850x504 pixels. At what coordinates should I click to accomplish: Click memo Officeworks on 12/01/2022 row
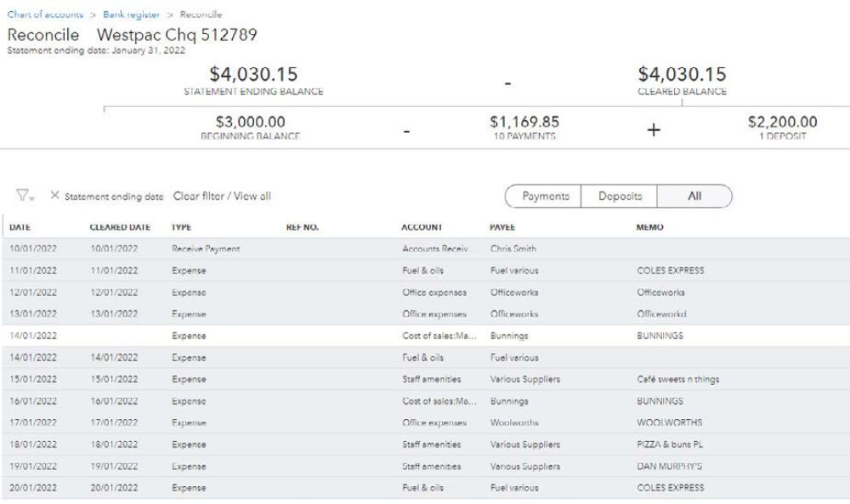660,292
